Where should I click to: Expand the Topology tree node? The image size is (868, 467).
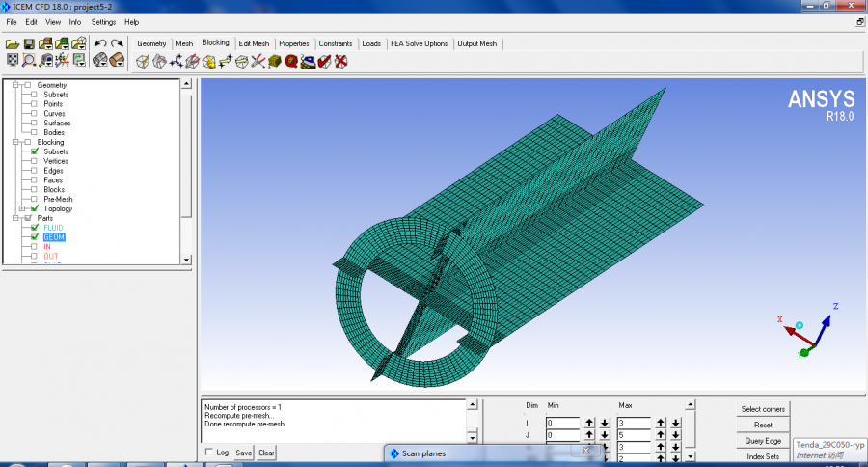(22, 208)
